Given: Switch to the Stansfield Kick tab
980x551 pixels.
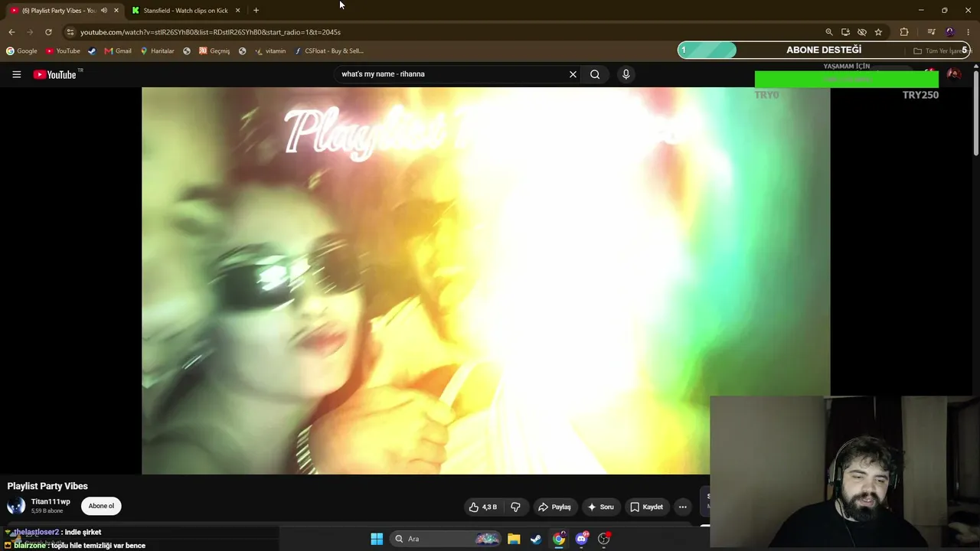Looking at the screenshot, I should 186,11.
